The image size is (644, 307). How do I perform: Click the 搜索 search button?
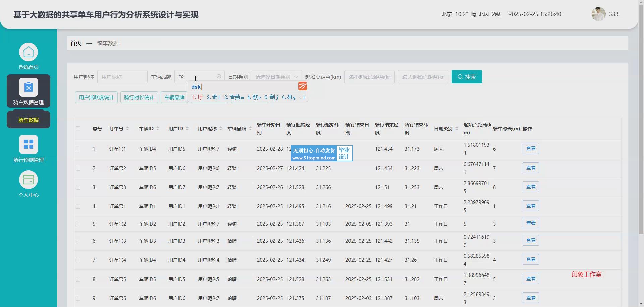click(467, 77)
